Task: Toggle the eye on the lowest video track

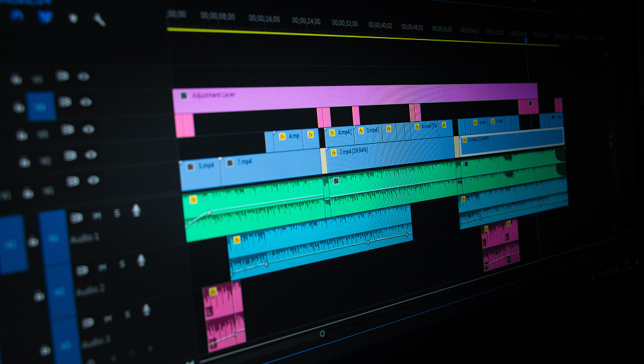Action: tap(94, 181)
